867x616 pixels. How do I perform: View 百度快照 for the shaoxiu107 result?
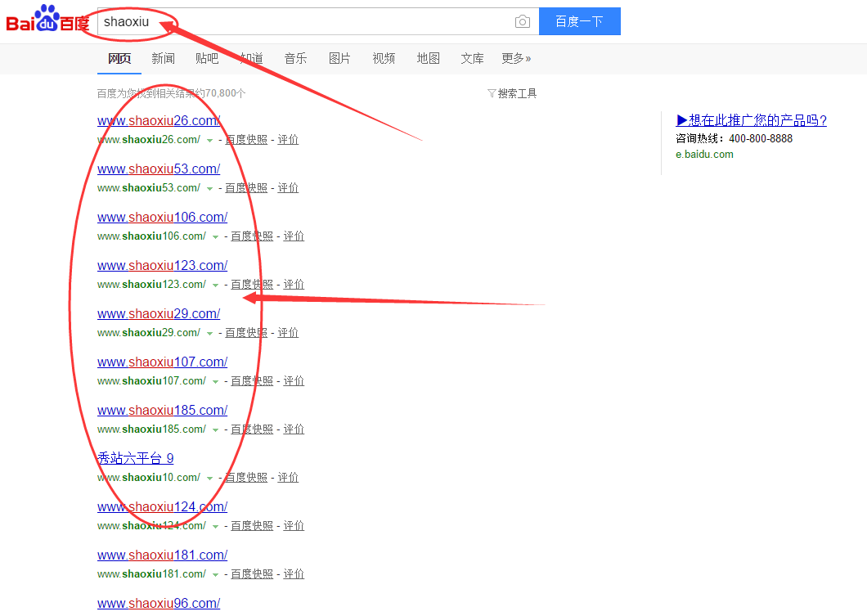(x=252, y=381)
